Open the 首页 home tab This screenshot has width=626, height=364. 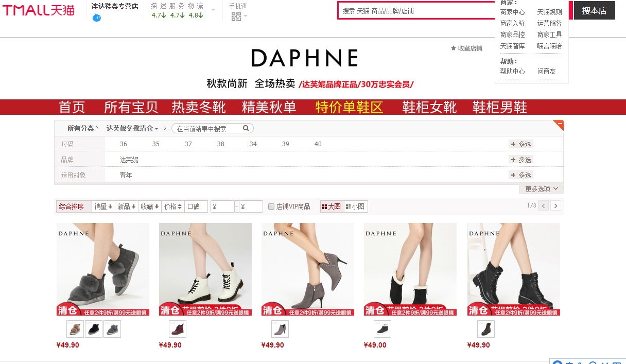tap(72, 107)
